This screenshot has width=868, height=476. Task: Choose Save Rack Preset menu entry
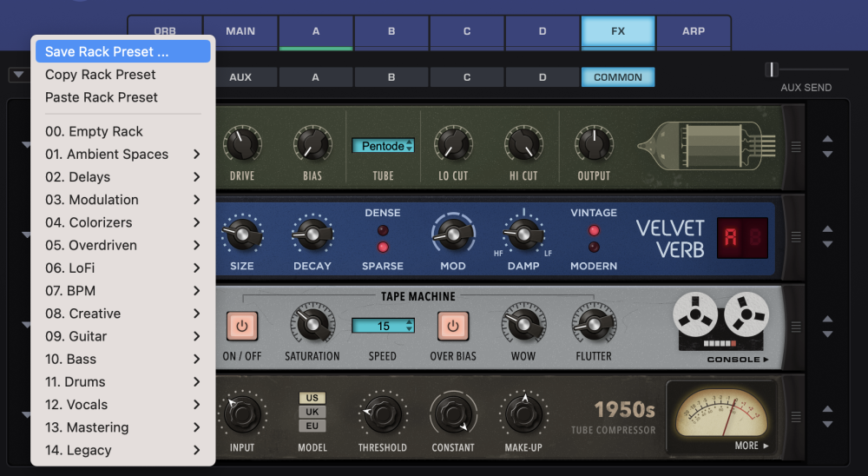[x=122, y=51]
